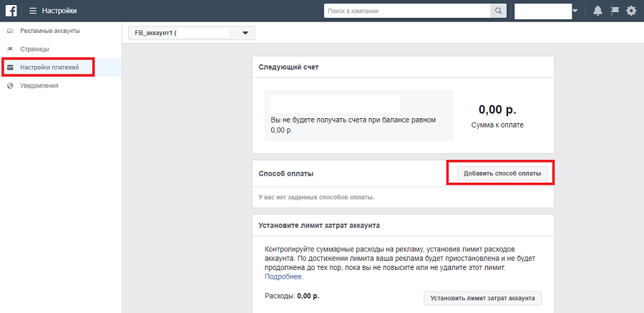This screenshot has width=644, height=313.
Task: Expand the business account dropdown arrow
Action: click(575, 11)
